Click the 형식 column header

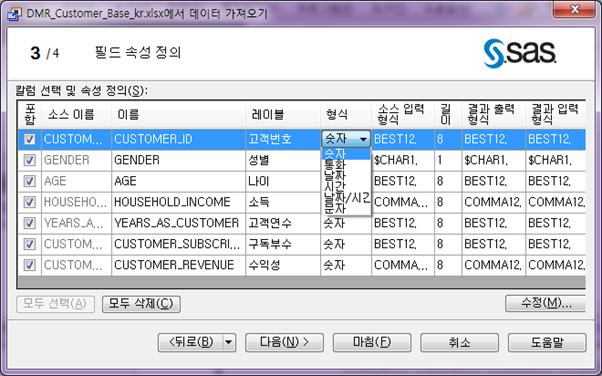pyautogui.click(x=346, y=114)
